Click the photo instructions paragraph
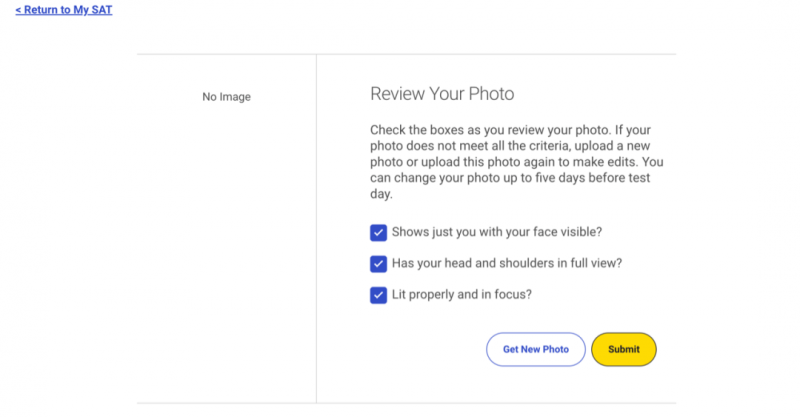The width and height of the screenshot is (800, 417). 517,162
